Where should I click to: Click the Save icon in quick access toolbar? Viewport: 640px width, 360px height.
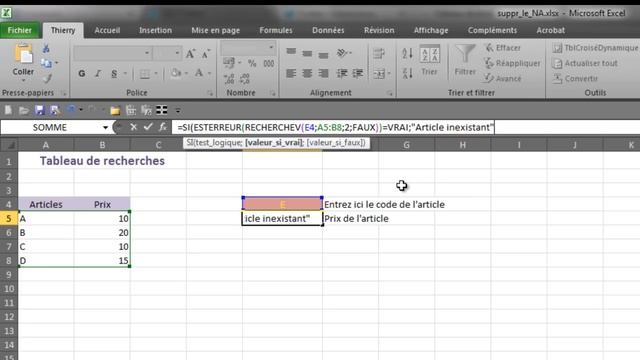40,110
